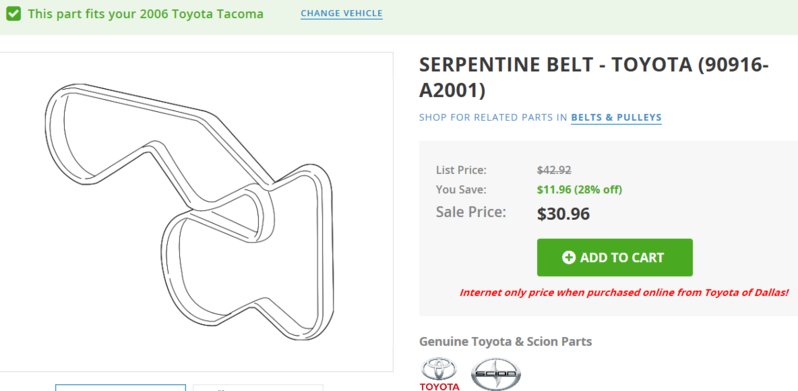Click the Toyota brand logo
798x391 pixels.
pyautogui.click(x=439, y=374)
